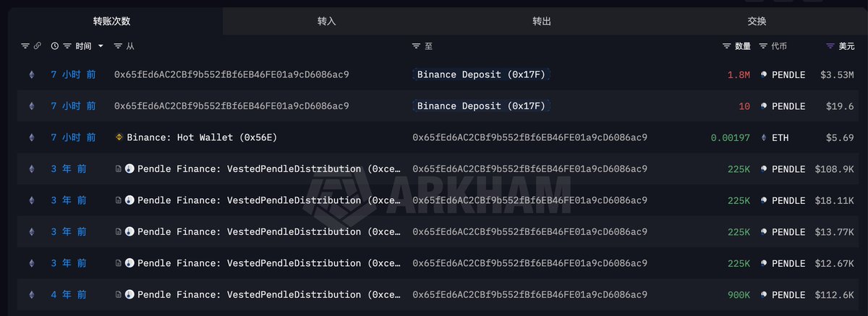
Task: Open Binance Deposit (0x17F) in first row
Action: point(481,75)
